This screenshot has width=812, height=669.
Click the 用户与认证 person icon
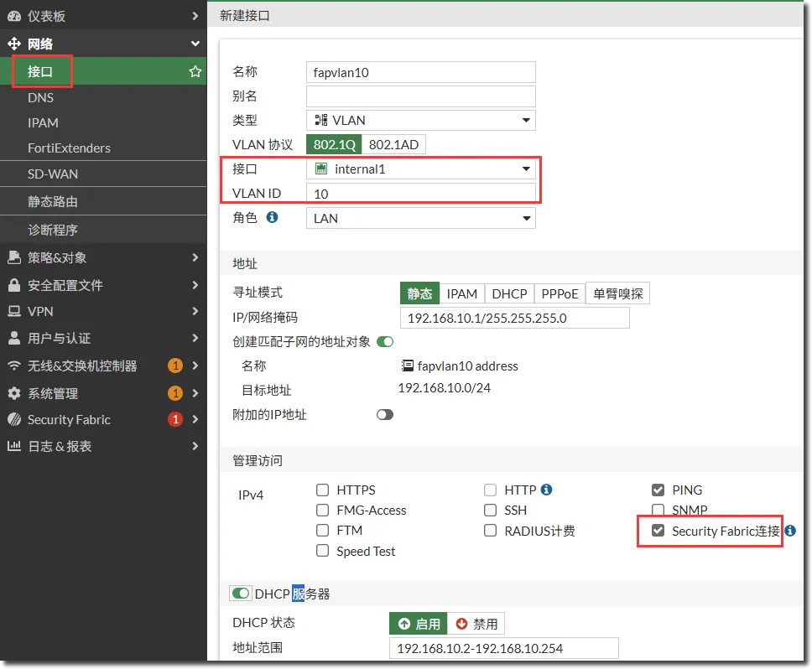pyautogui.click(x=14, y=339)
